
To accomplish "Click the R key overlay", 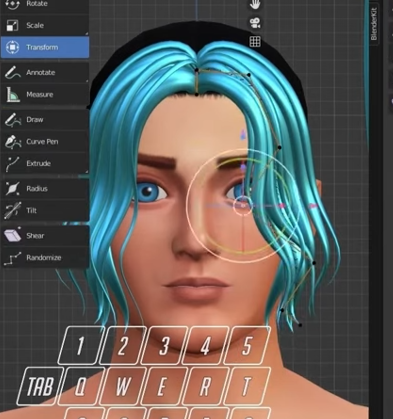I will [205, 386].
